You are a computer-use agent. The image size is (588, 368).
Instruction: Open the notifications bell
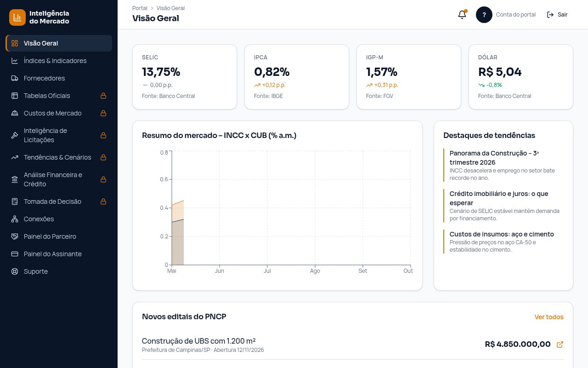point(462,15)
